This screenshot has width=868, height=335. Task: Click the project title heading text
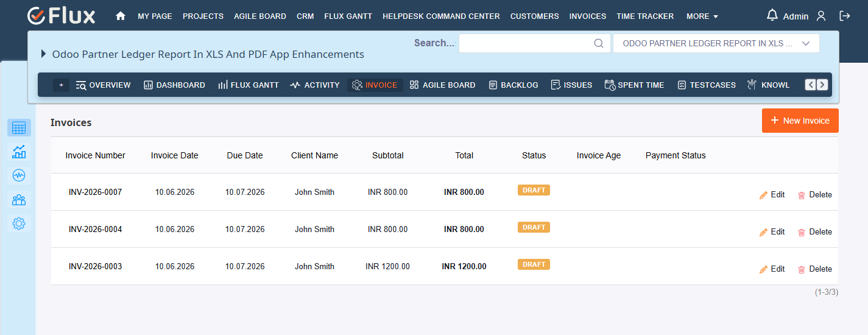tap(208, 54)
